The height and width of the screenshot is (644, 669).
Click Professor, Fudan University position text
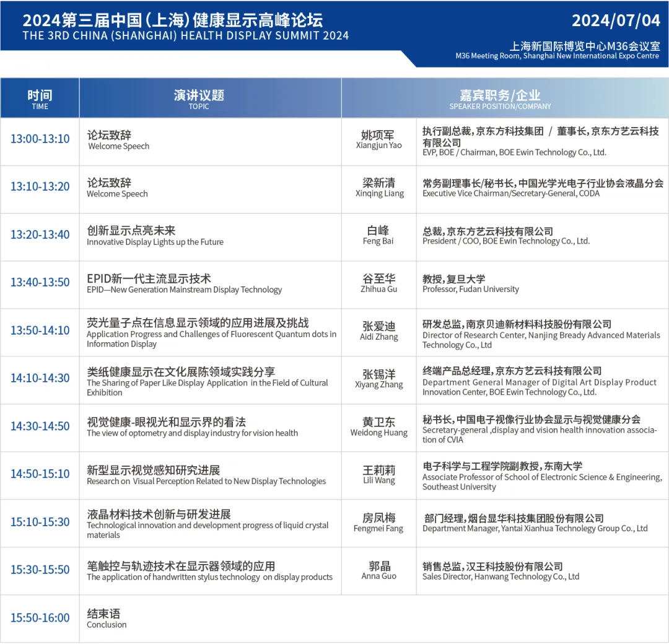(x=471, y=283)
